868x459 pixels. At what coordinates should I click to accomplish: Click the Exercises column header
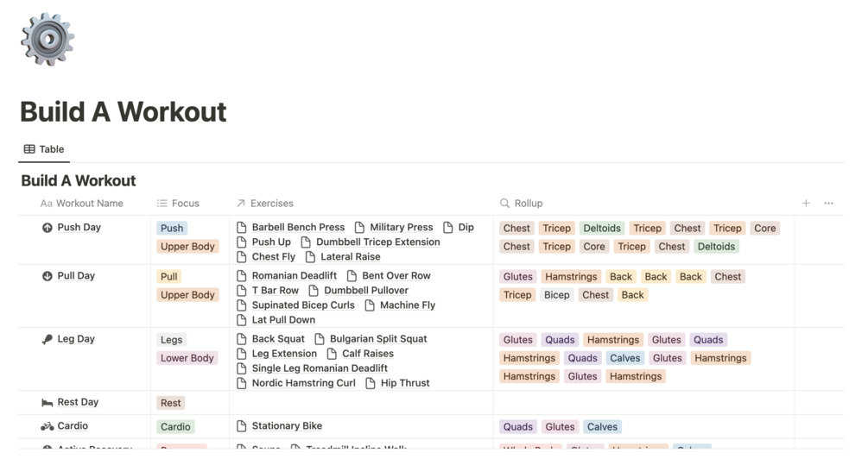click(x=264, y=204)
